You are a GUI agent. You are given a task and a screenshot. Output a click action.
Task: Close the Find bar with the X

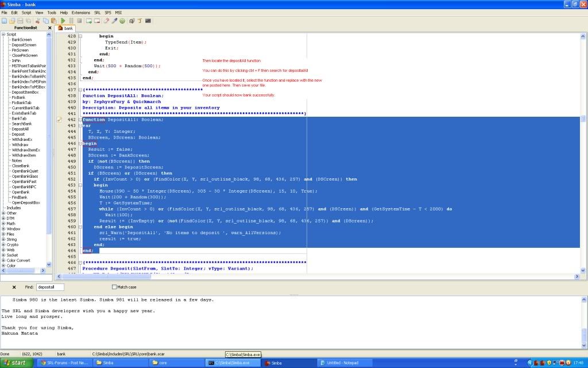[x=14, y=287]
